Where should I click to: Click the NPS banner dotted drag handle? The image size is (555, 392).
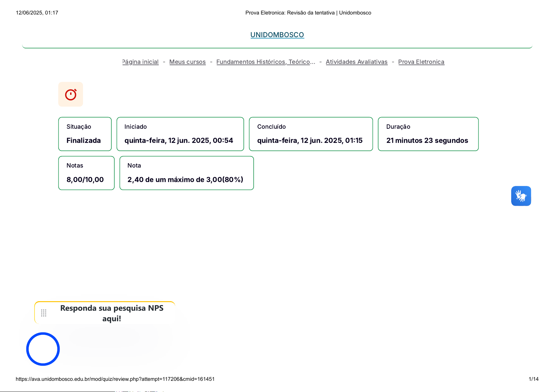pyautogui.click(x=44, y=313)
